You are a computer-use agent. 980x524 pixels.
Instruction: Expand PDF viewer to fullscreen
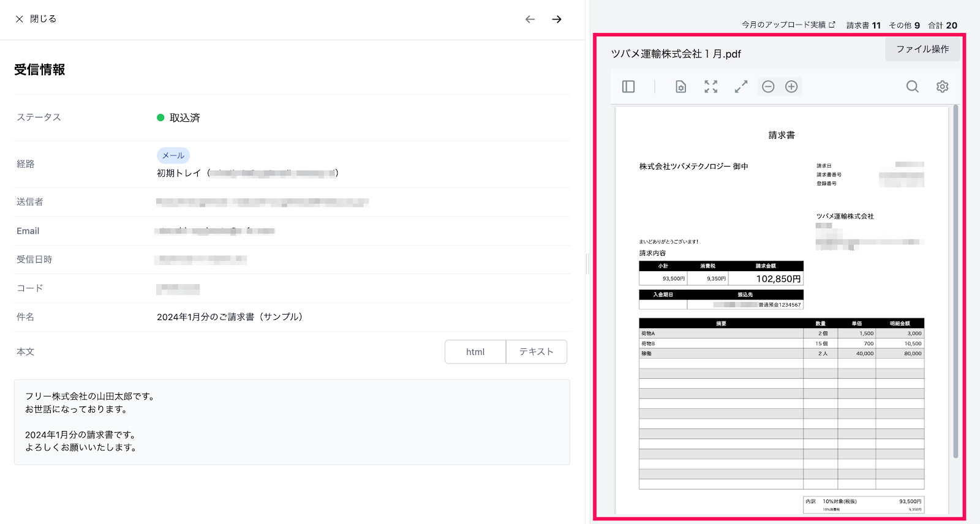click(x=741, y=87)
